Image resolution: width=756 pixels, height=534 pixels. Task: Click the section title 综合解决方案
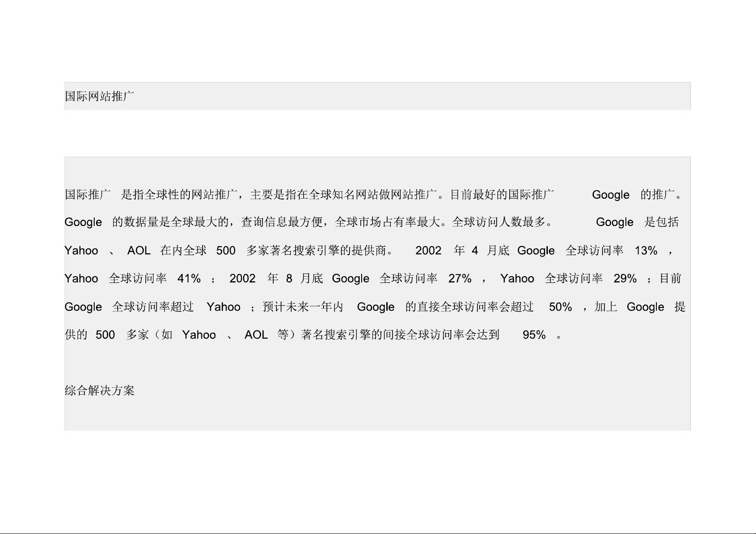[100, 390]
